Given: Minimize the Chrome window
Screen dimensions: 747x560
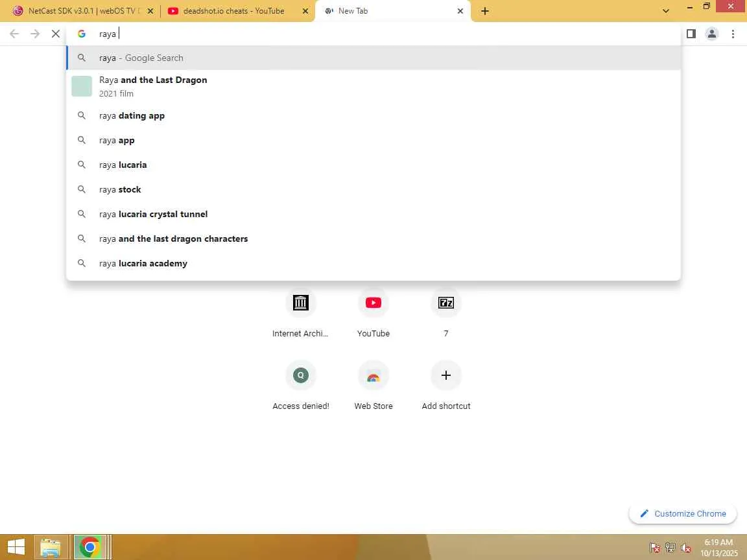Looking at the screenshot, I should [x=689, y=7].
